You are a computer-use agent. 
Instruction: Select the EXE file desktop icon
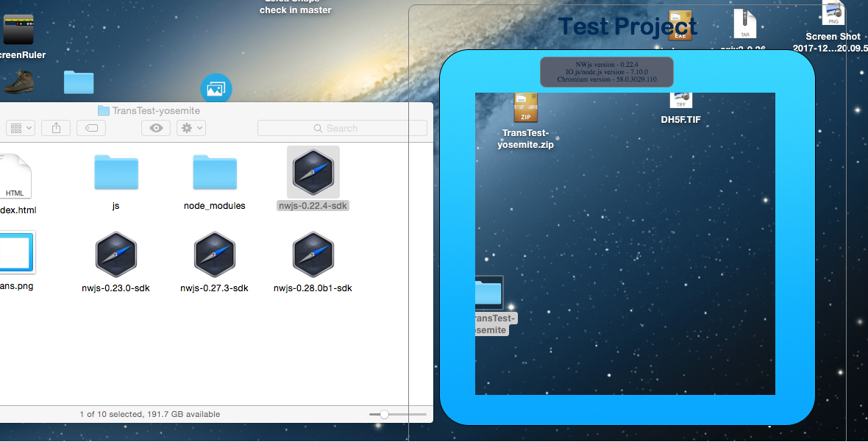[x=680, y=25]
